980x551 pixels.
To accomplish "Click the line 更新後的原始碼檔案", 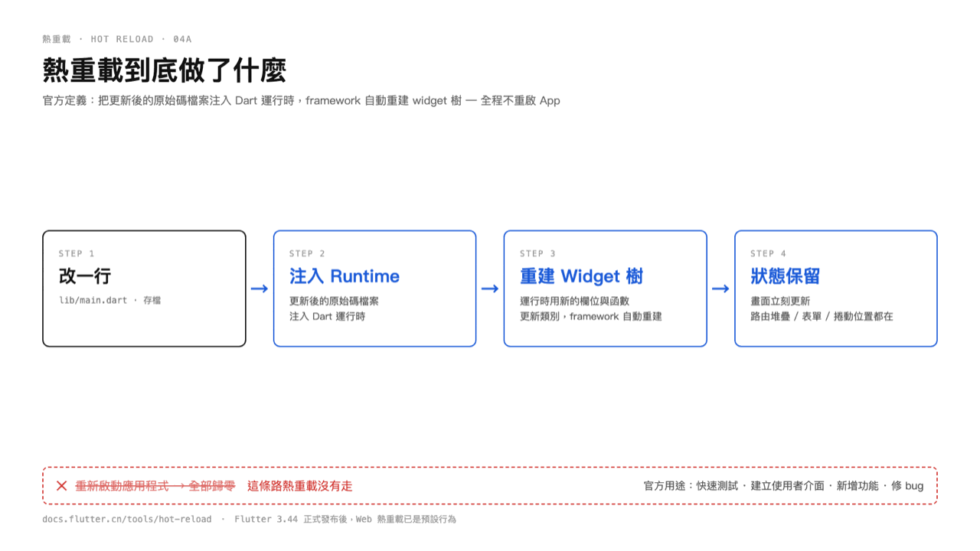I will pos(334,301).
